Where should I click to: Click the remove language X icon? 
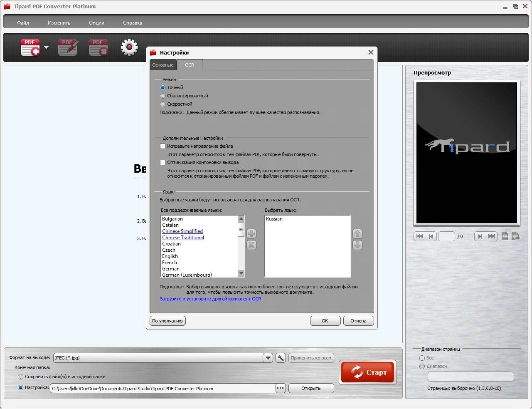251,245
